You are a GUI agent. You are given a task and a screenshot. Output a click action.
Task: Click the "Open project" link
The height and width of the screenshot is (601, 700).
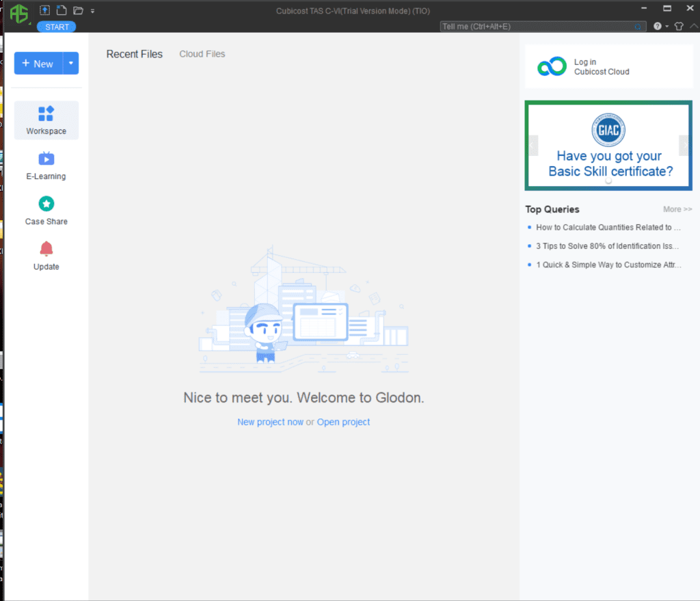(x=343, y=422)
